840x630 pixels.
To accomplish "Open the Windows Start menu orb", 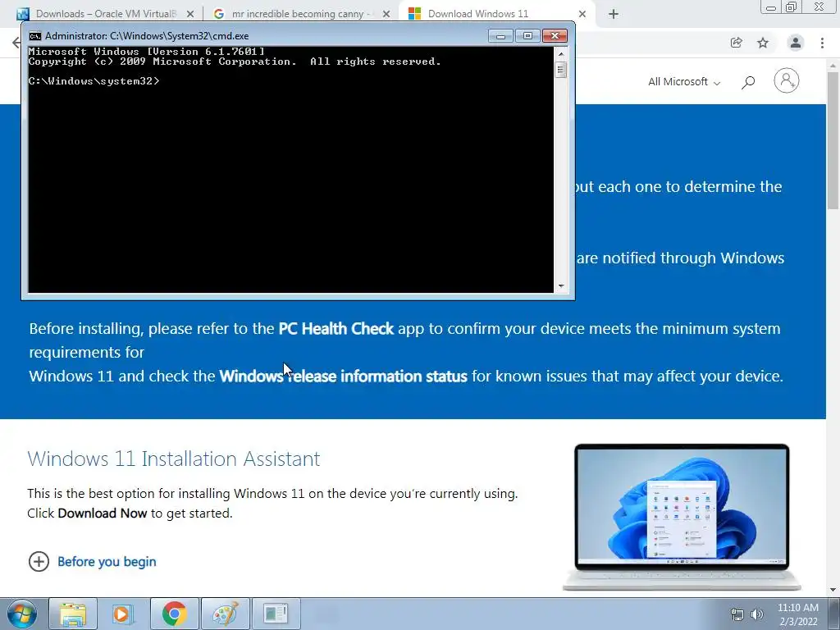I will (21, 614).
